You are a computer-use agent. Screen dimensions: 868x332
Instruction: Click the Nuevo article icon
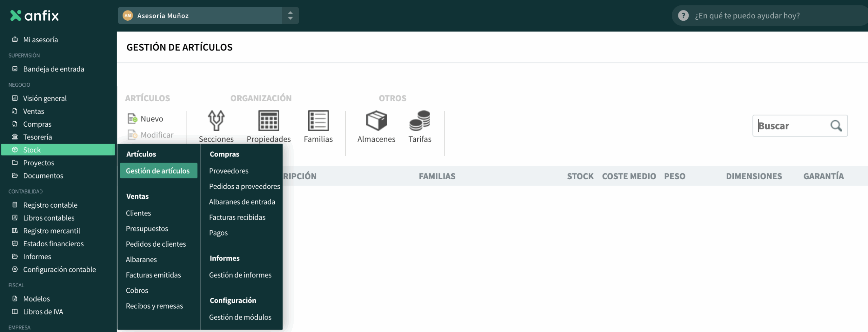point(132,119)
